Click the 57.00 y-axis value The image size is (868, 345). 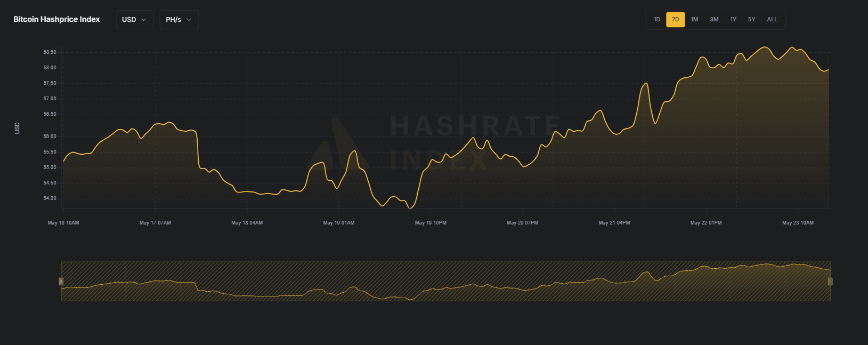50,99
